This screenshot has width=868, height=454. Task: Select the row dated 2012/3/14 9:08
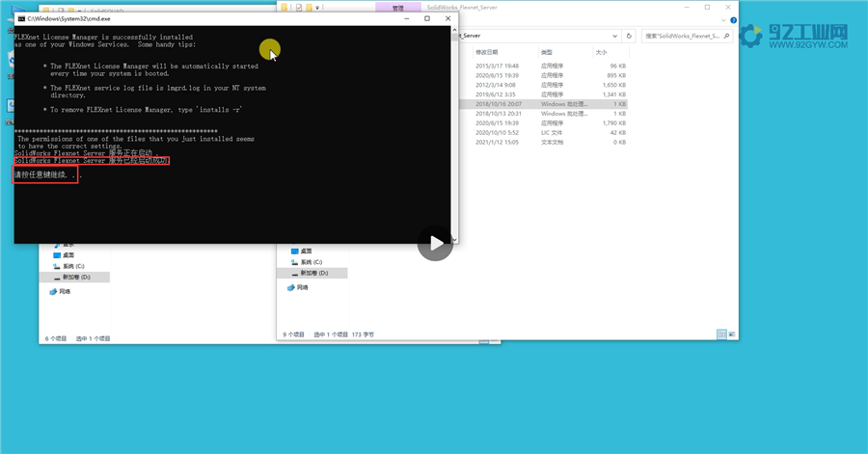544,85
